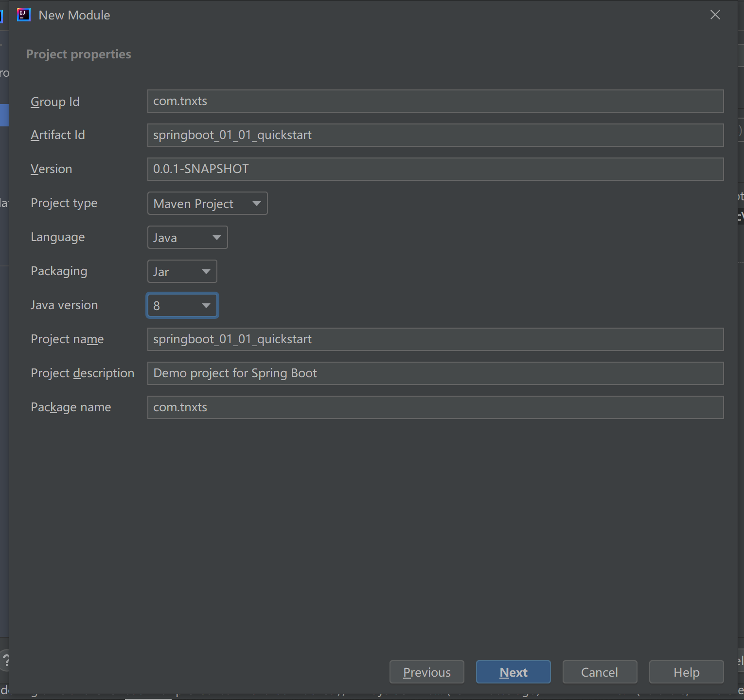Expand the Language combo box

click(x=187, y=237)
